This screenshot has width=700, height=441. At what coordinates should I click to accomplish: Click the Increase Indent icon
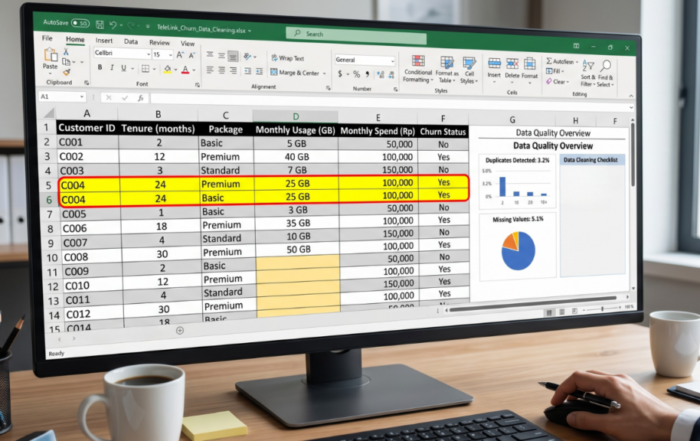[259, 72]
